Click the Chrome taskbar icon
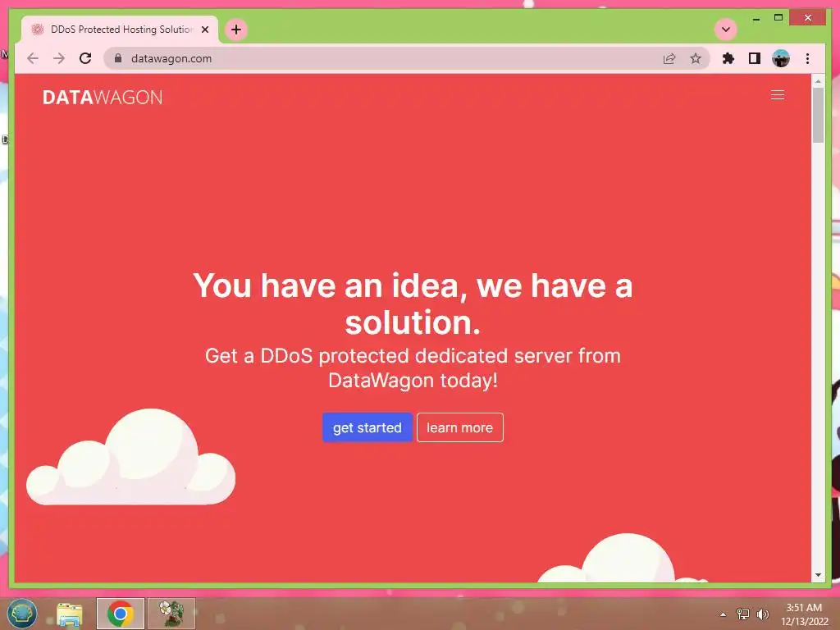The width and height of the screenshot is (840, 630). pyautogui.click(x=120, y=614)
